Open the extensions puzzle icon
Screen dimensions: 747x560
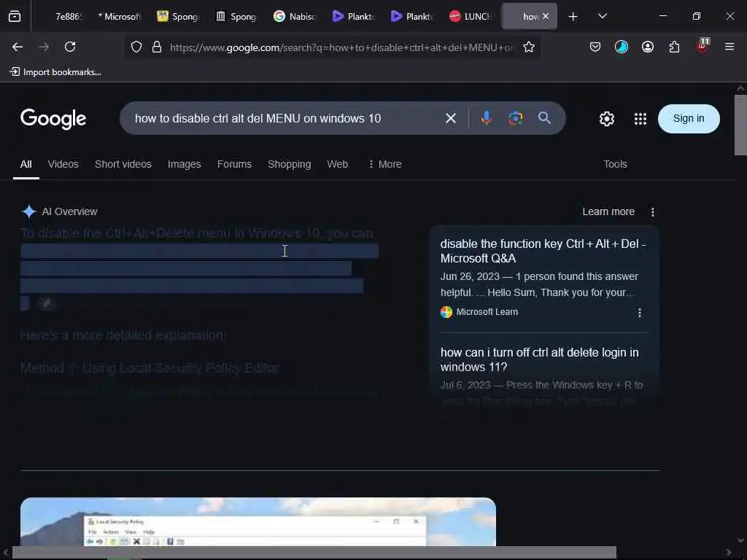point(674,47)
